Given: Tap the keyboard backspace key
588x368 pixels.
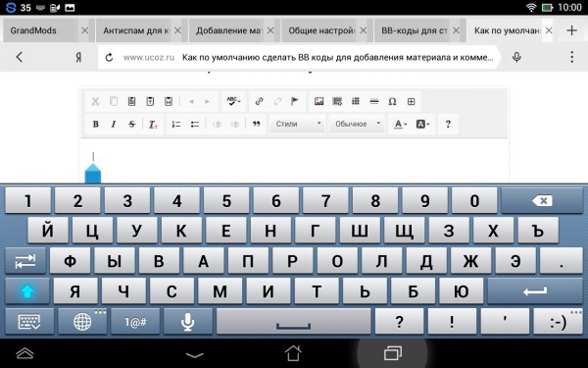Looking at the screenshot, I should click(x=542, y=200).
